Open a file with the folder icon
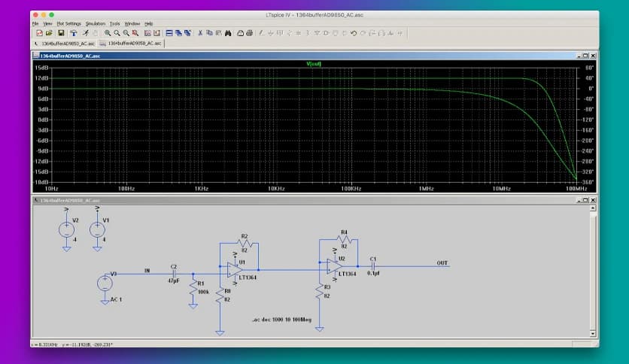Screen dimensions: 629x364 point(49,33)
